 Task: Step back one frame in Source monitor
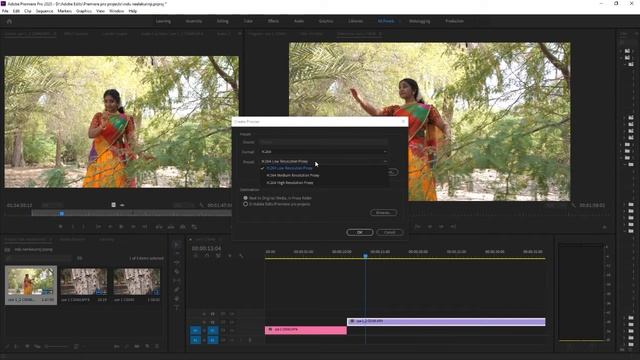click(x=110, y=227)
